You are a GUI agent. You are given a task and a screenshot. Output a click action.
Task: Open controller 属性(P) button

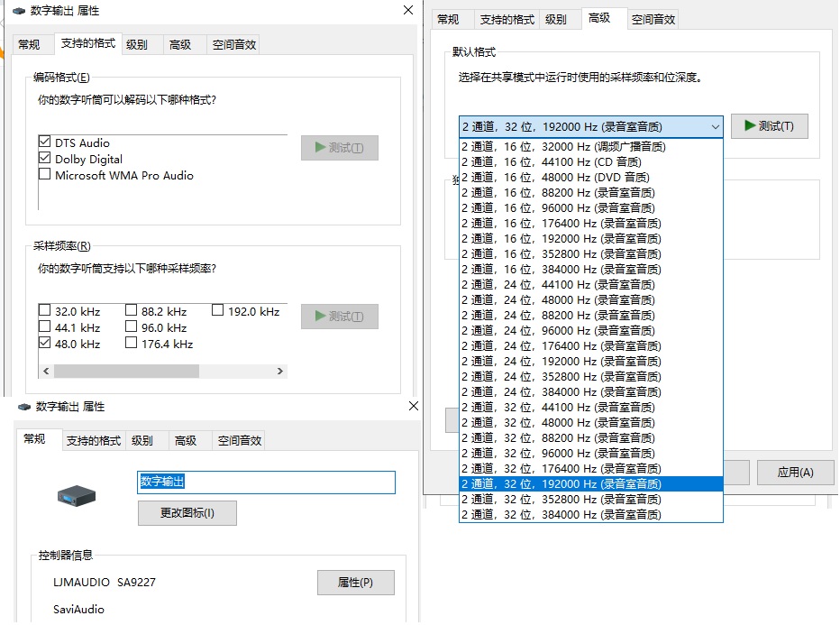tap(356, 582)
